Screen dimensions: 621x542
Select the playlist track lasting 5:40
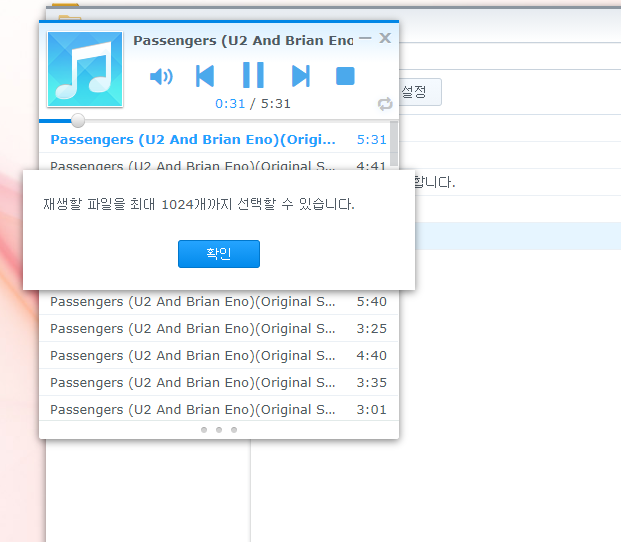[x=218, y=302]
